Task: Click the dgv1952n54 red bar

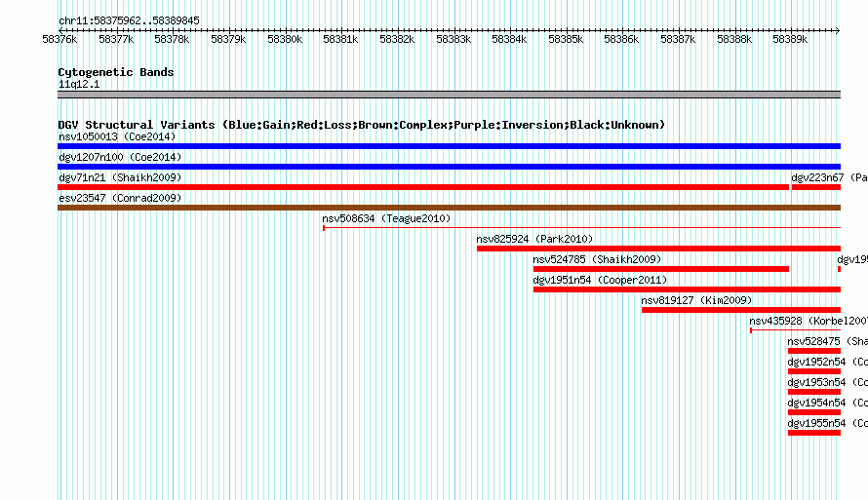Action: (x=814, y=371)
